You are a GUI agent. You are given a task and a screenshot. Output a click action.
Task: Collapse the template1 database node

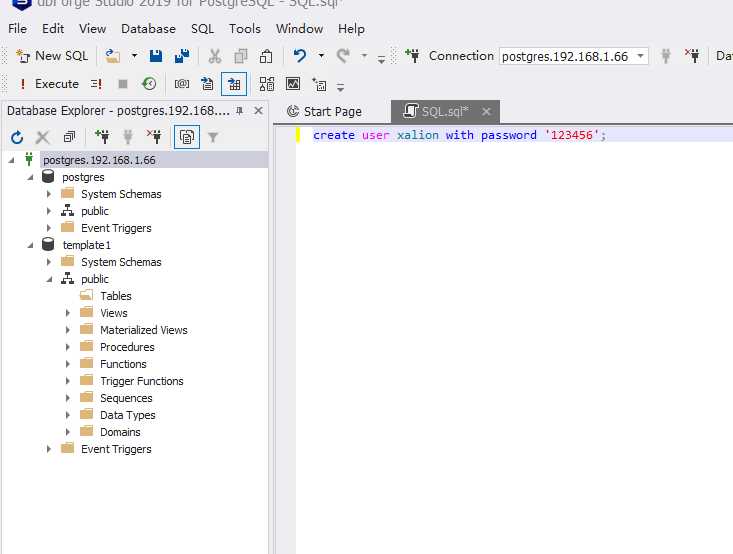[x=30, y=245]
